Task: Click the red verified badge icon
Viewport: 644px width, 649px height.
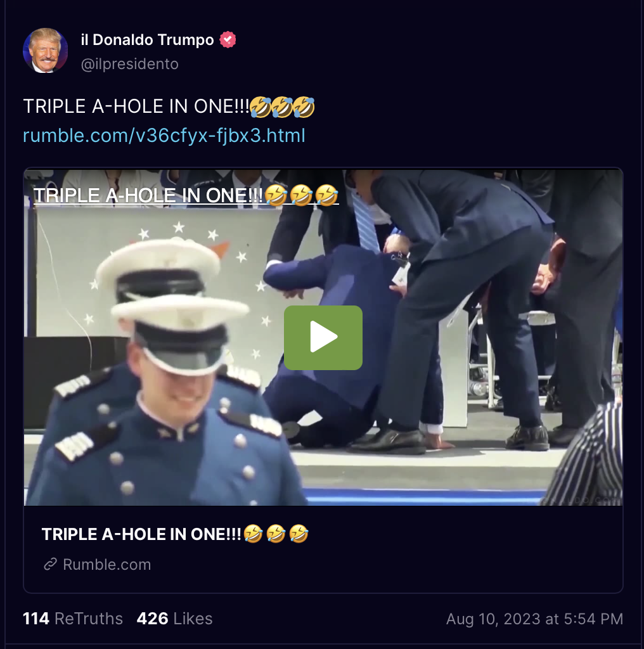Action: tap(228, 40)
